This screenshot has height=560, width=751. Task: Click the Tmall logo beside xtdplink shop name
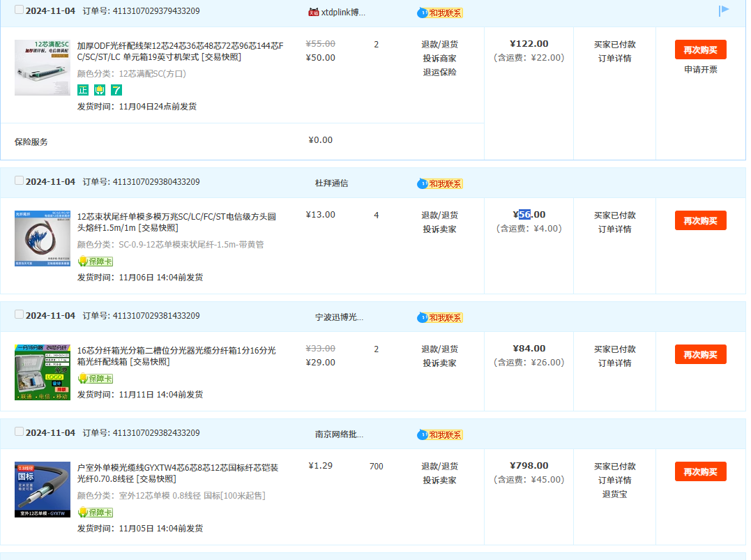coord(313,13)
